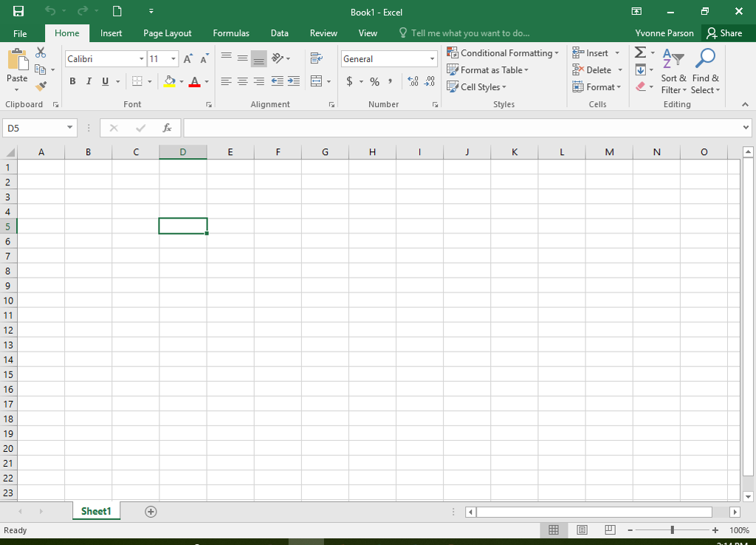Open Find & Select menu

(x=705, y=71)
